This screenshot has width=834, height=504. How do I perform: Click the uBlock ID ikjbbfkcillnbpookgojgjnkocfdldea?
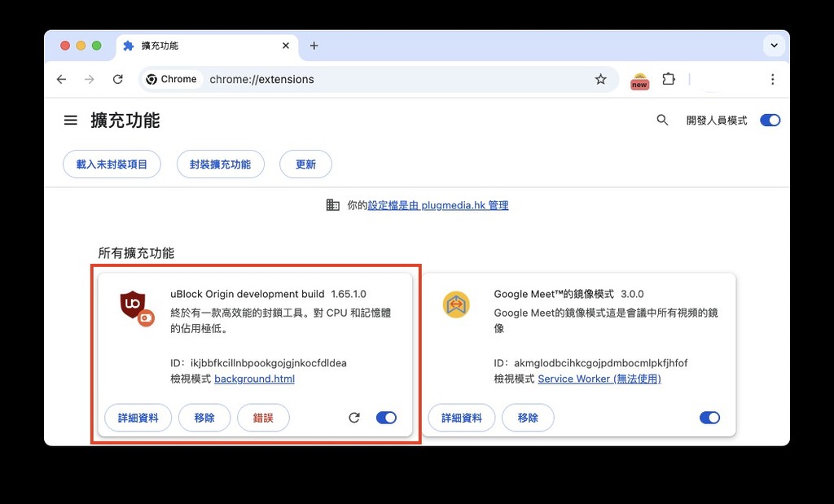coord(269,363)
